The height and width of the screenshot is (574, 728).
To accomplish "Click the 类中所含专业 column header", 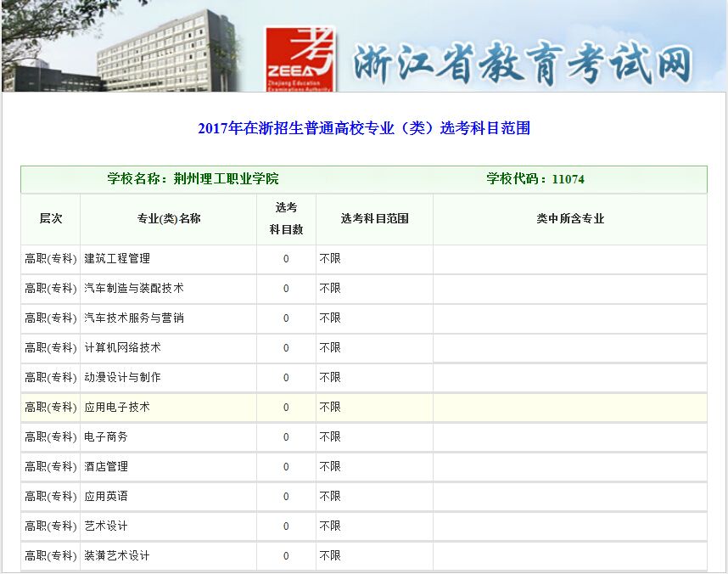I will 569,218.
